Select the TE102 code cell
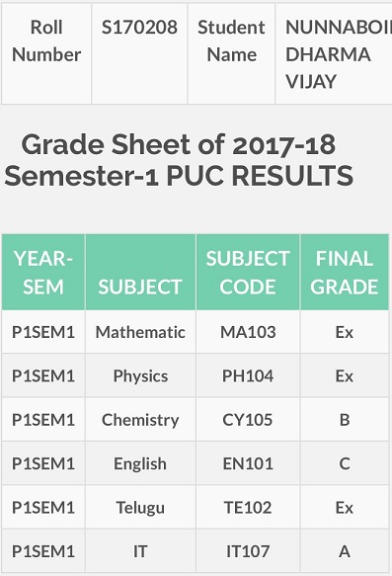The width and height of the screenshot is (392, 576). (x=248, y=507)
